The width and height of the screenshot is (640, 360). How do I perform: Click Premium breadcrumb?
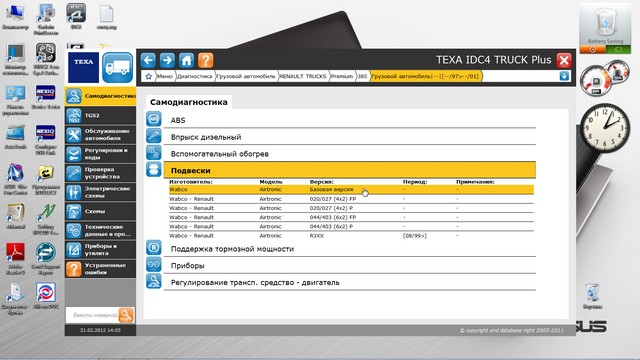[x=342, y=76]
